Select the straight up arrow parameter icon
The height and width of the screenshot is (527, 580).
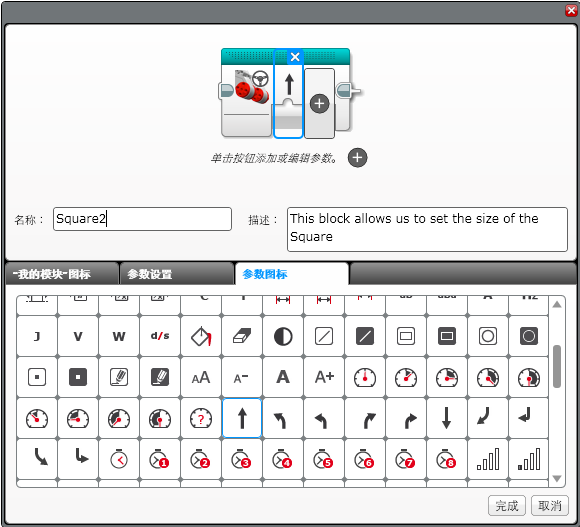click(242, 418)
